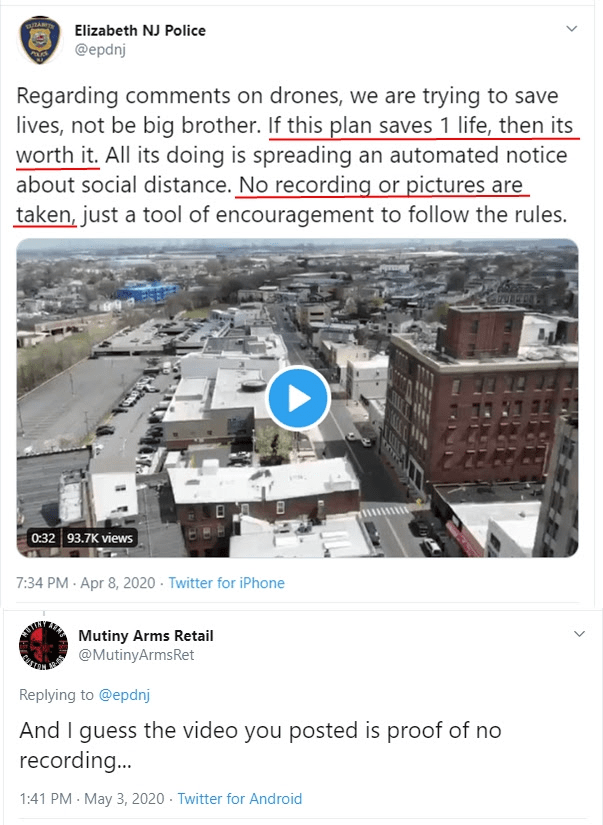
Task: Click the 0:32 video duration badge
Action: click(43, 538)
